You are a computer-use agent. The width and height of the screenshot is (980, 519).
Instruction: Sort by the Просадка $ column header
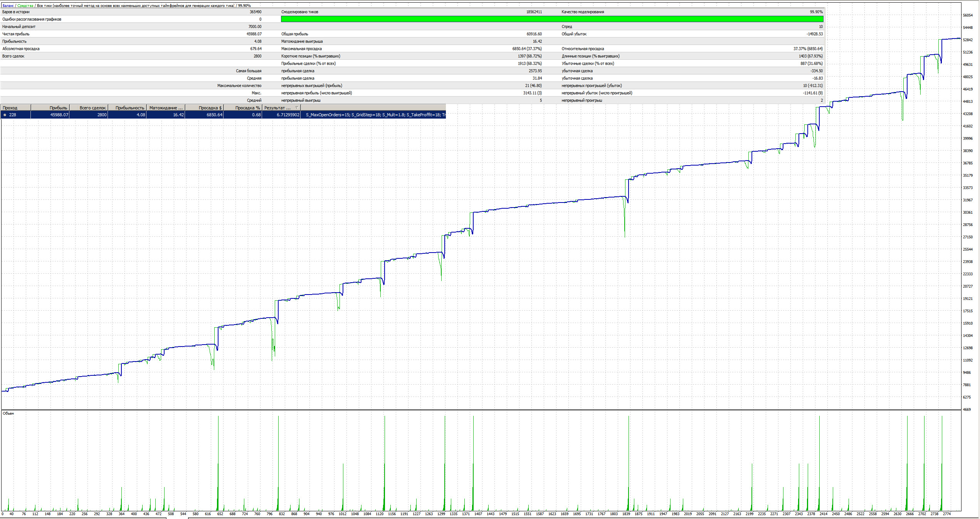(x=204, y=108)
